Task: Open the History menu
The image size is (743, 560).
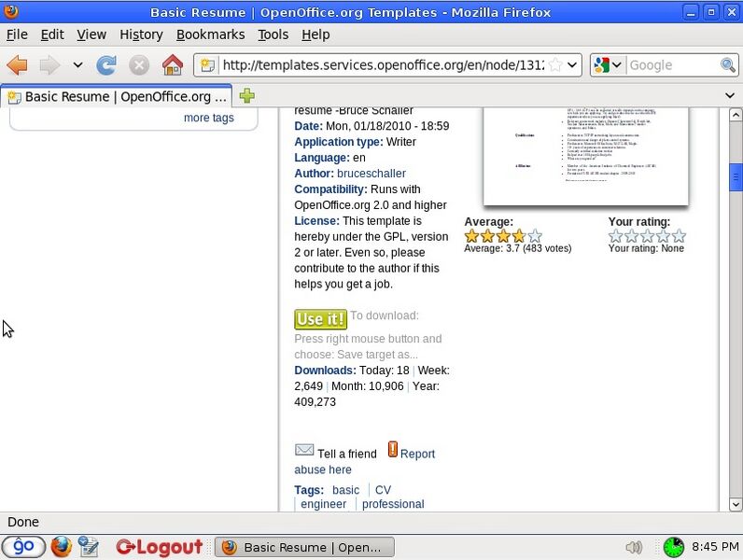Action: pyautogui.click(x=141, y=35)
